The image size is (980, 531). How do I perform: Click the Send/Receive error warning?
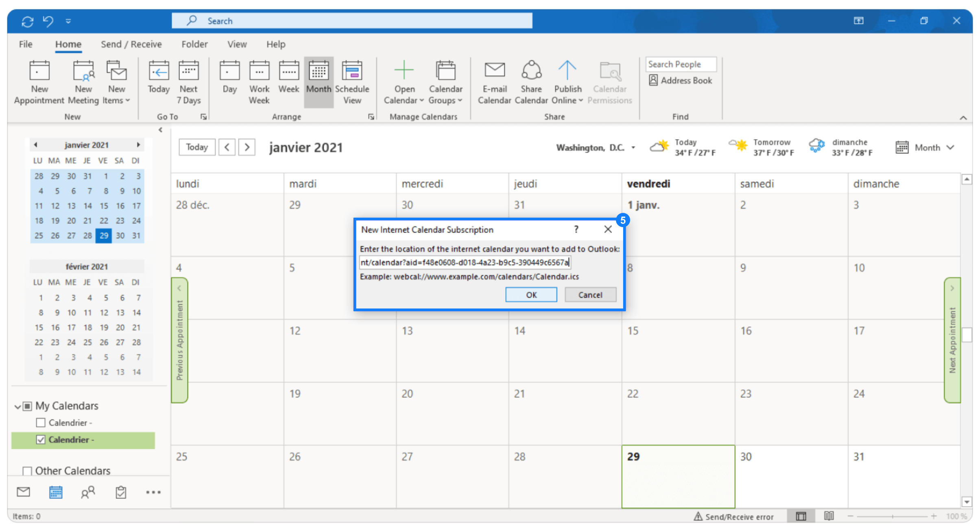click(x=734, y=516)
